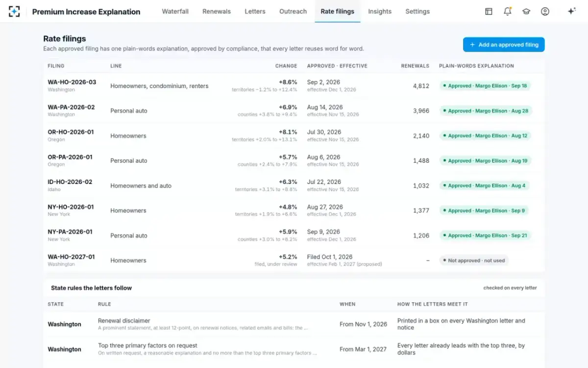Viewport: 588px width, 368px height.
Task: Select Top three primary factors on request rule
Action: (x=147, y=345)
